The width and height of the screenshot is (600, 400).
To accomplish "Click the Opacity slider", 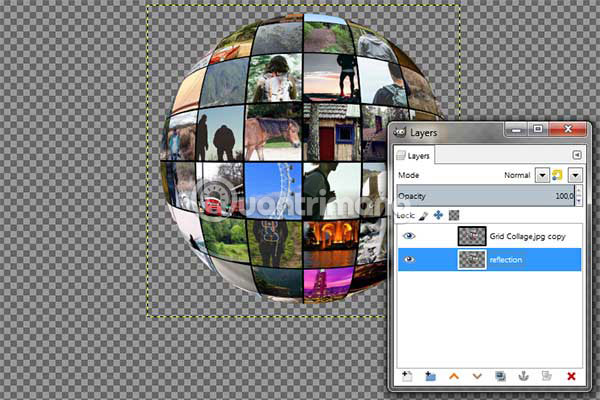I will tap(480, 196).
